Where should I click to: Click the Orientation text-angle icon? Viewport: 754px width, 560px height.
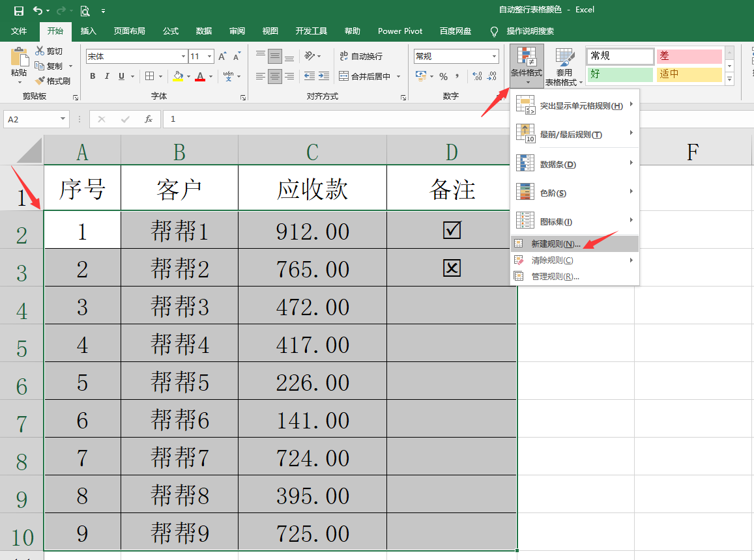[310, 56]
